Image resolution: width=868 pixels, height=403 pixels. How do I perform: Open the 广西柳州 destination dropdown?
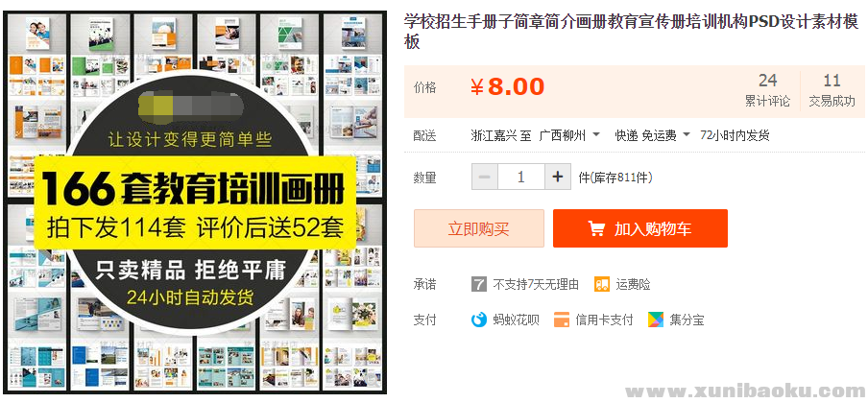(x=569, y=135)
